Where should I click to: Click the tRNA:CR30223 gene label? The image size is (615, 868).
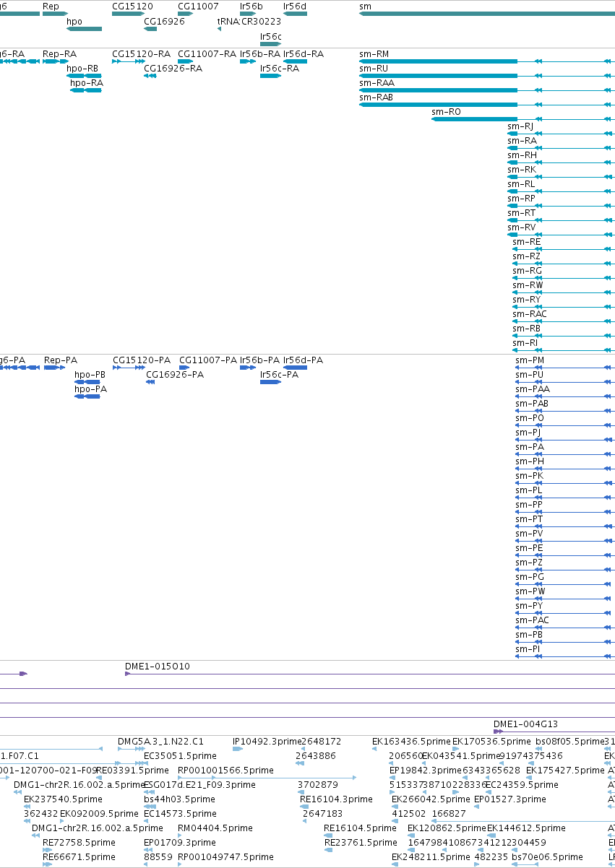click(249, 22)
